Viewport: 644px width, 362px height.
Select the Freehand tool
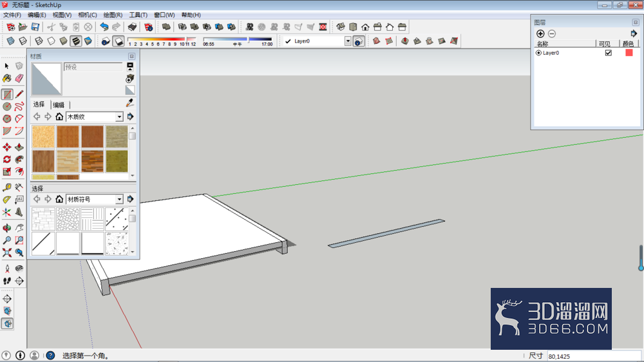pos(19,106)
